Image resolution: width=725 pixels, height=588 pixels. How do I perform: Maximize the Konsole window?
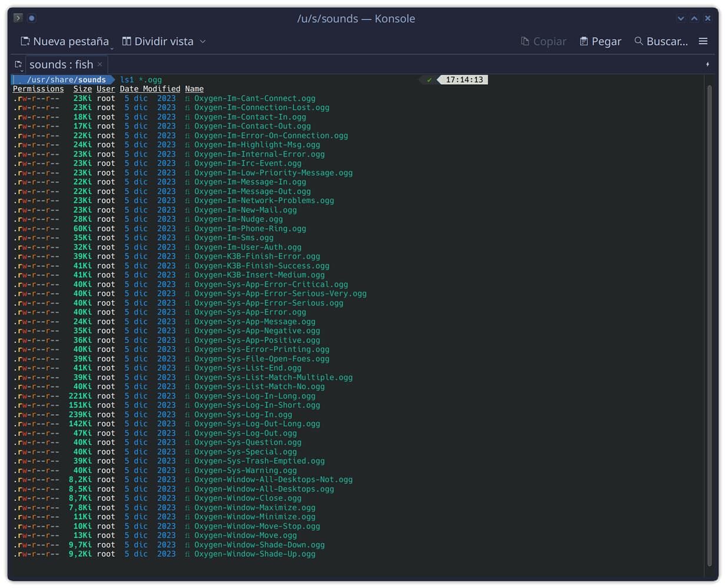coord(694,18)
